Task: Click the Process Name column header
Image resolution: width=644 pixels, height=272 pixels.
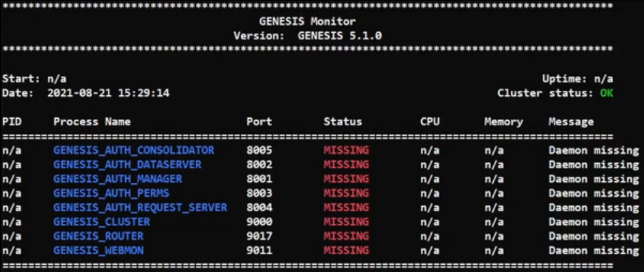Action: coord(92,122)
